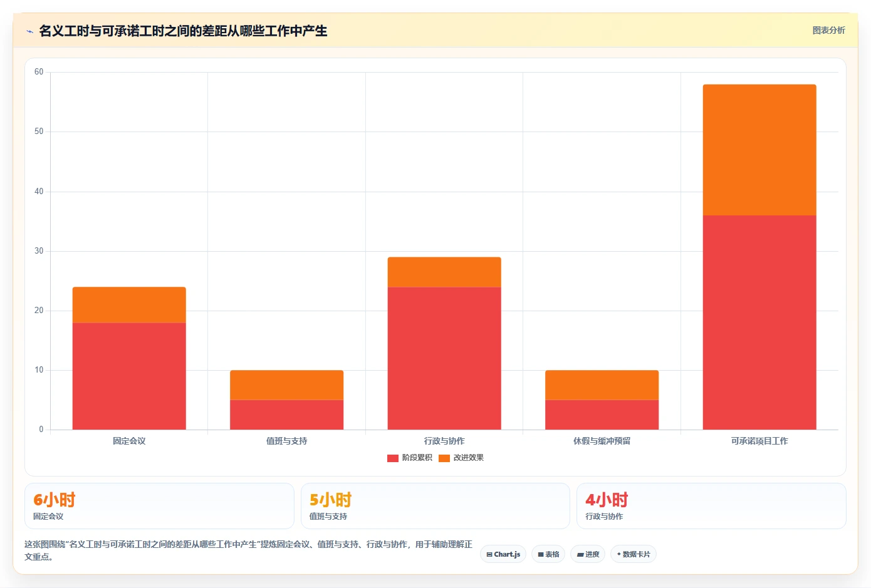Click the y-axis value 50
Screen dimensions: 871x588
[x=39, y=132]
